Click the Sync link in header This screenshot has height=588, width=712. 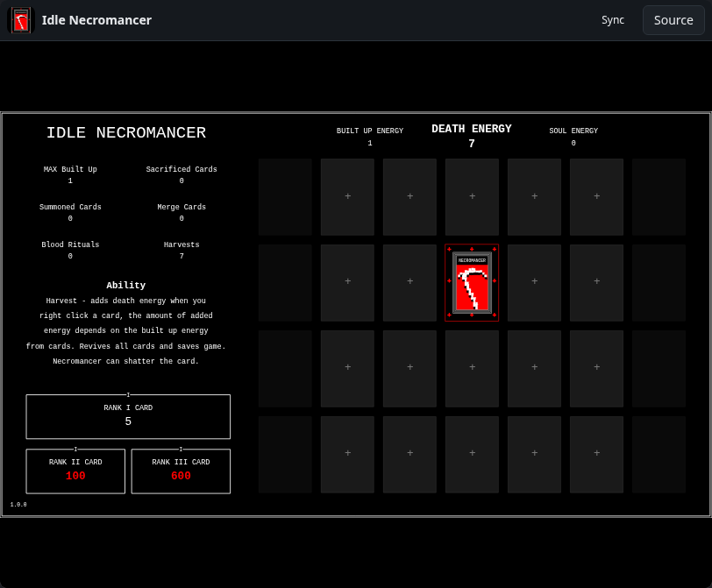pyautogui.click(x=613, y=20)
